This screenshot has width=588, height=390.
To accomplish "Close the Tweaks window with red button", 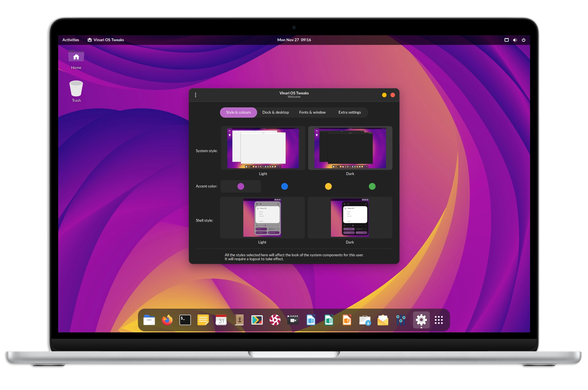I will click(x=393, y=95).
